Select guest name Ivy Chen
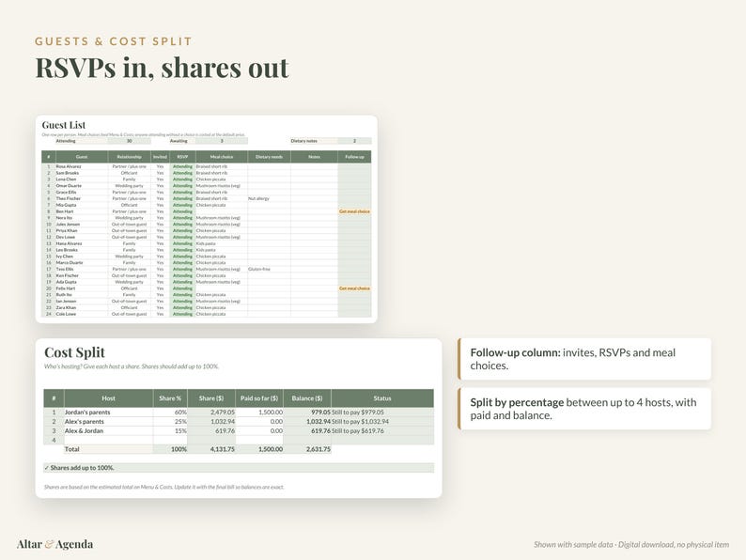This screenshot has height=560, width=746. (65, 257)
